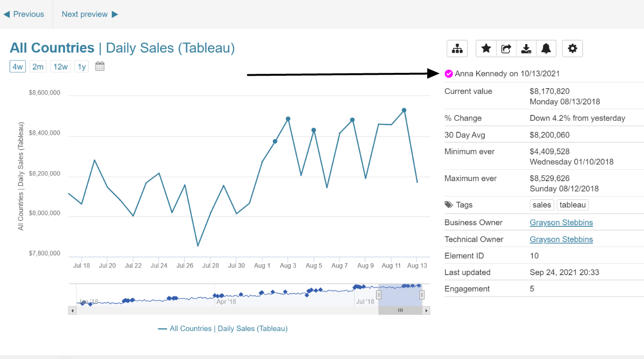This screenshot has height=359, width=644.
Task: Click the download icon
Action: (x=526, y=48)
